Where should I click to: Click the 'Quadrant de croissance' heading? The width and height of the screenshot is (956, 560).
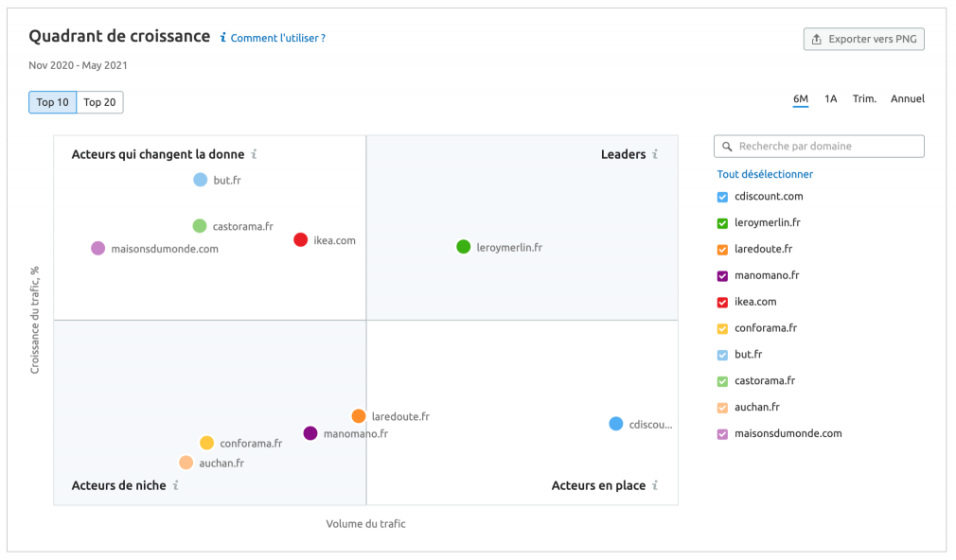point(119,37)
